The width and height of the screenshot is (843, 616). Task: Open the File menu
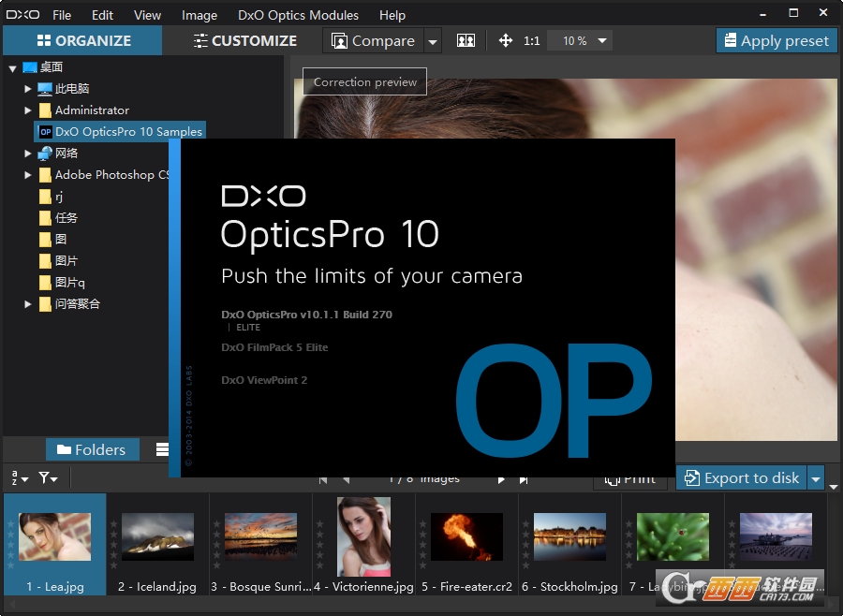[62, 15]
